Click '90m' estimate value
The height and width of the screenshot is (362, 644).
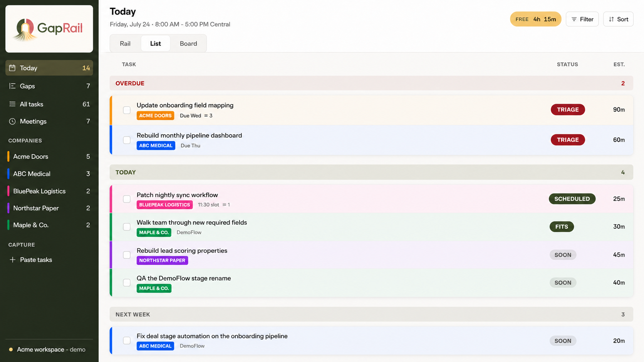point(619,110)
